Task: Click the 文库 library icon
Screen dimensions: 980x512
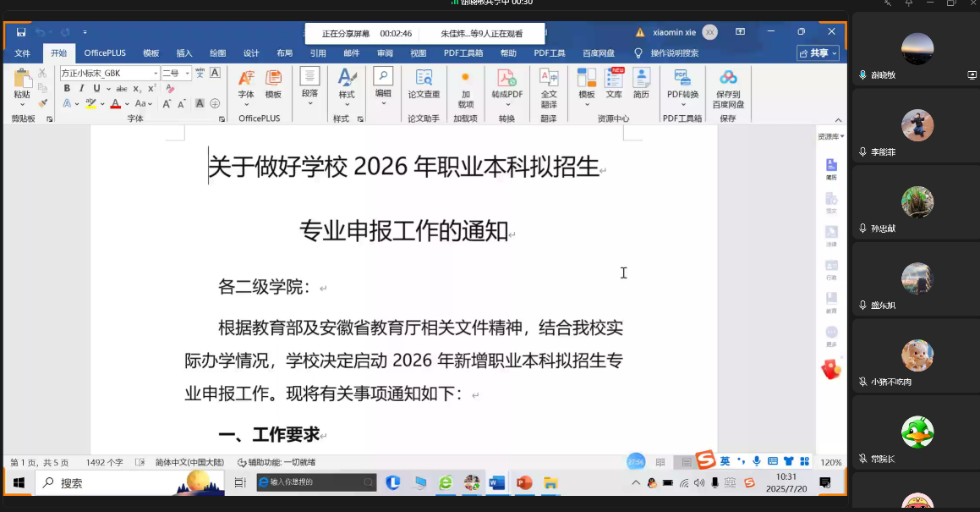Action: click(614, 85)
